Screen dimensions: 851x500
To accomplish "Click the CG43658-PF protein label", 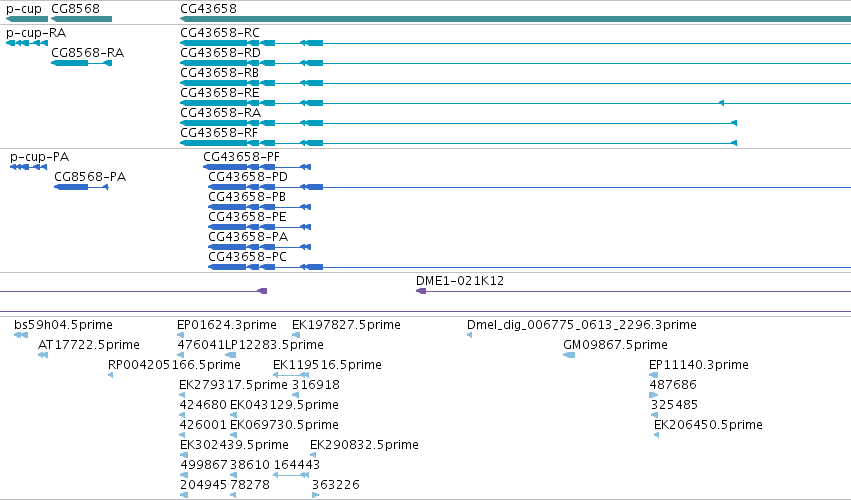I will (x=242, y=156).
